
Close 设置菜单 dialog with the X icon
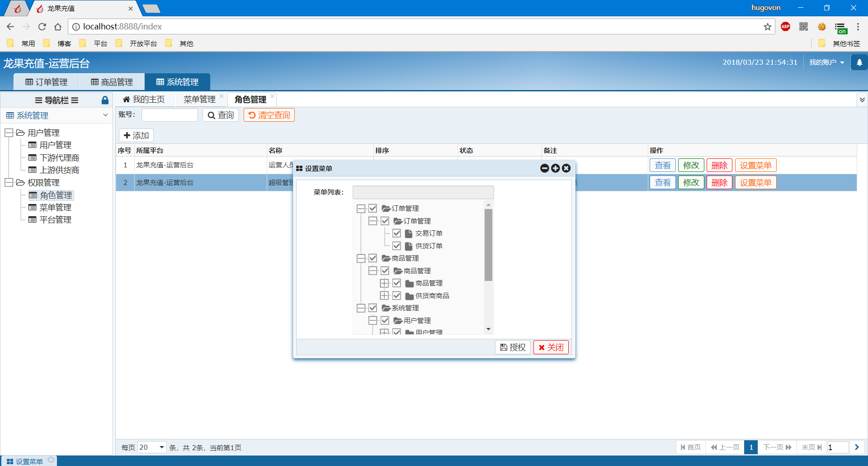(x=566, y=168)
